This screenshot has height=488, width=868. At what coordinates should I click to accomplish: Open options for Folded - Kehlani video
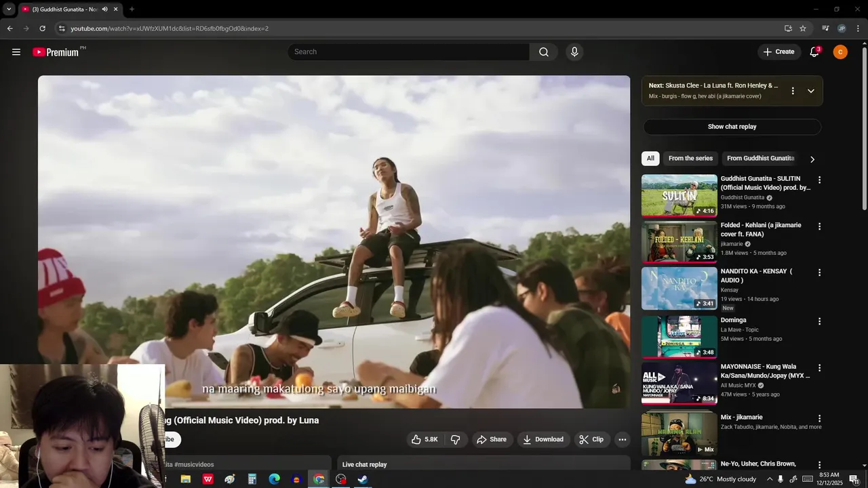coord(819,226)
